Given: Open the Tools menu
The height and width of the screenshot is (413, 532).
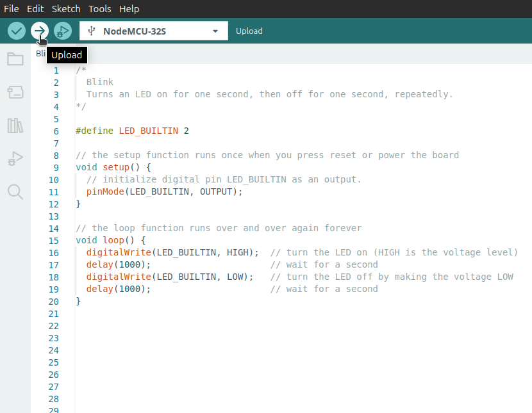Looking at the screenshot, I should [99, 9].
